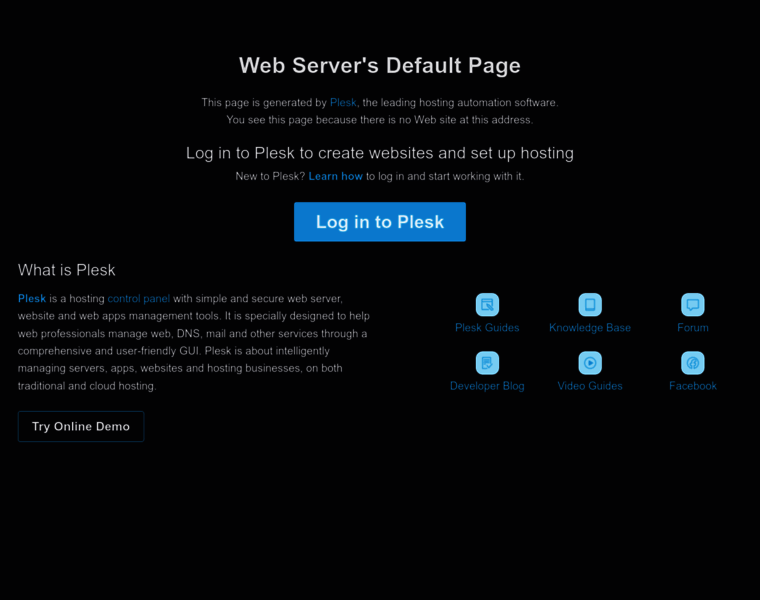The image size is (760, 600).
Task: Click the Log in to Plesk to create websites heading
Action: coord(380,153)
